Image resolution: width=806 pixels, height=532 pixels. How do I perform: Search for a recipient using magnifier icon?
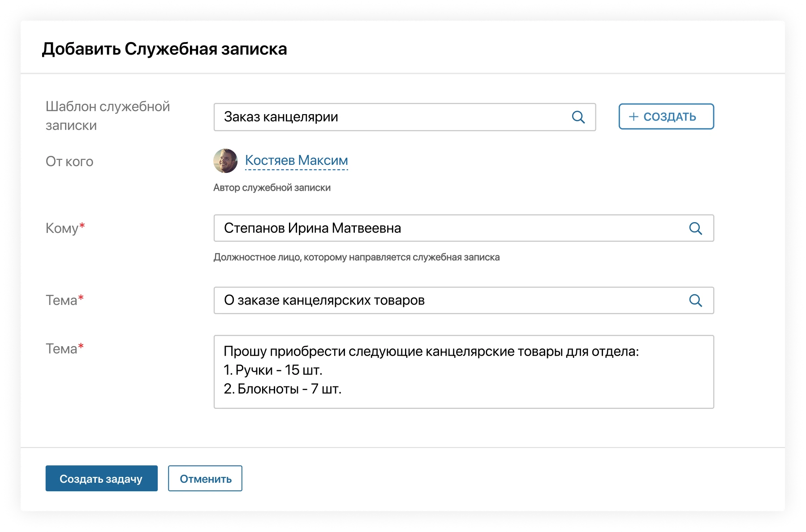click(696, 228)
